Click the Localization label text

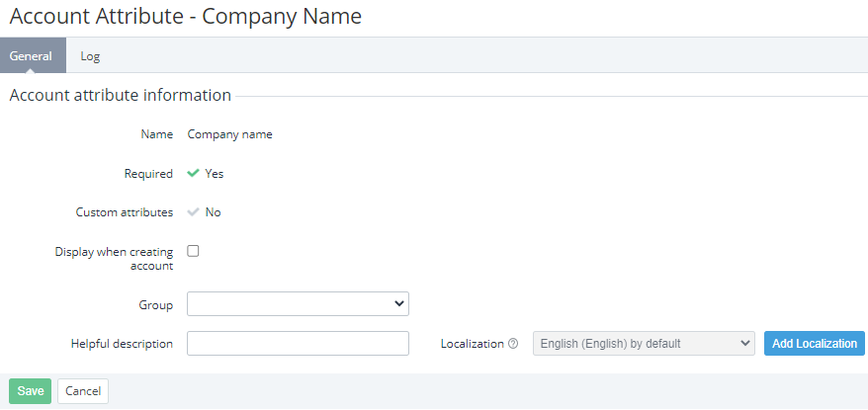coord(472,344)
